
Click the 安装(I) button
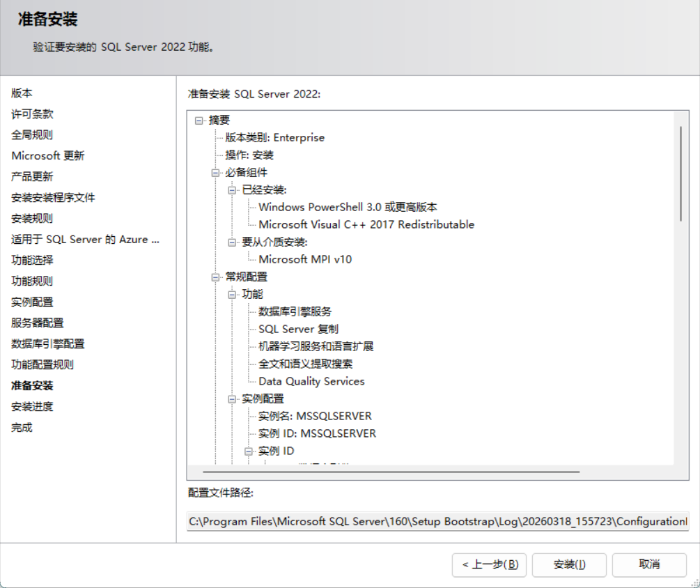(x=569, y=565)
